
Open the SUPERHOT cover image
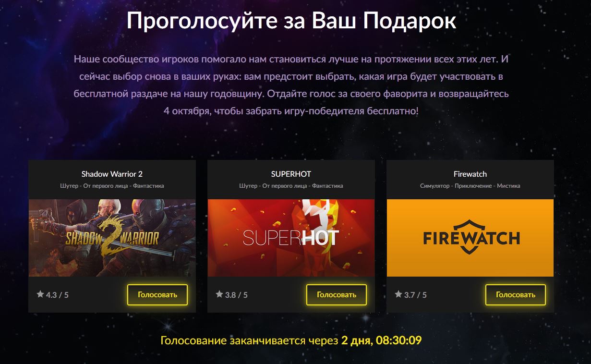coord(291,238)
